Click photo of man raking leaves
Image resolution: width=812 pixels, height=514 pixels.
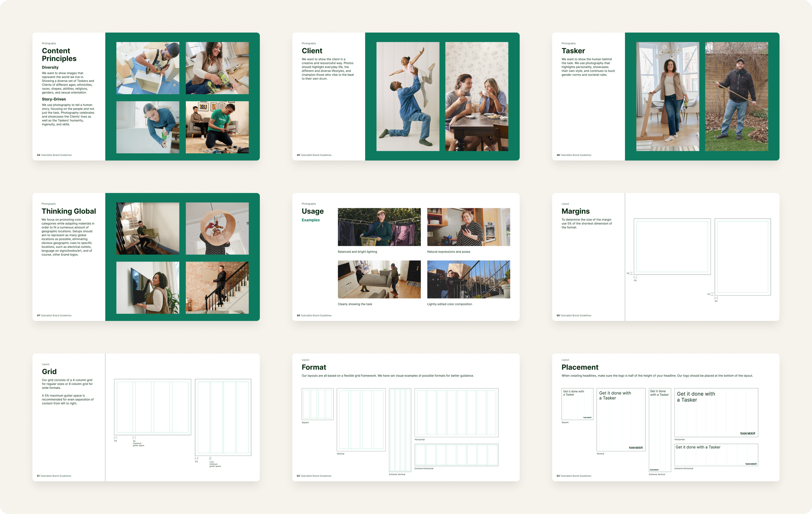coord(736,96)
